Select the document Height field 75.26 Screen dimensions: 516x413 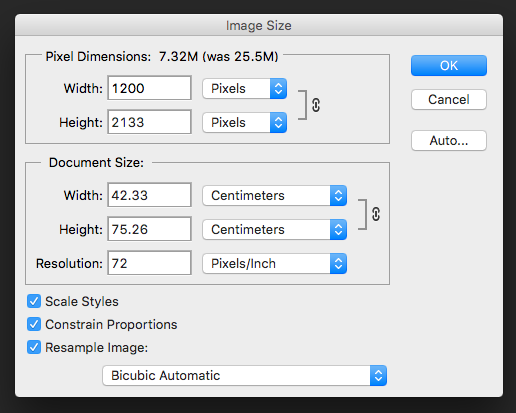pos(149,229)
